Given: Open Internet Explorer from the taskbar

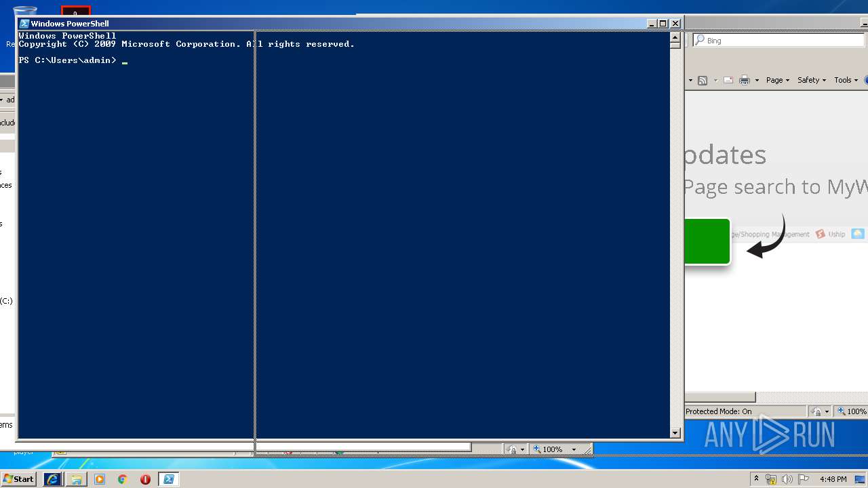Looking at the screenshot, I should (52, 479).
